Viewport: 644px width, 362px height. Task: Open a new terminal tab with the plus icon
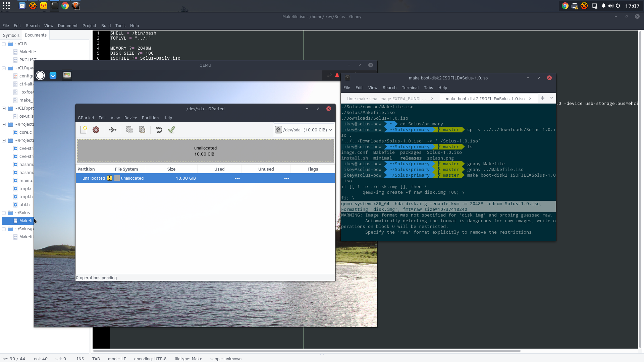(x=542, y=98)
